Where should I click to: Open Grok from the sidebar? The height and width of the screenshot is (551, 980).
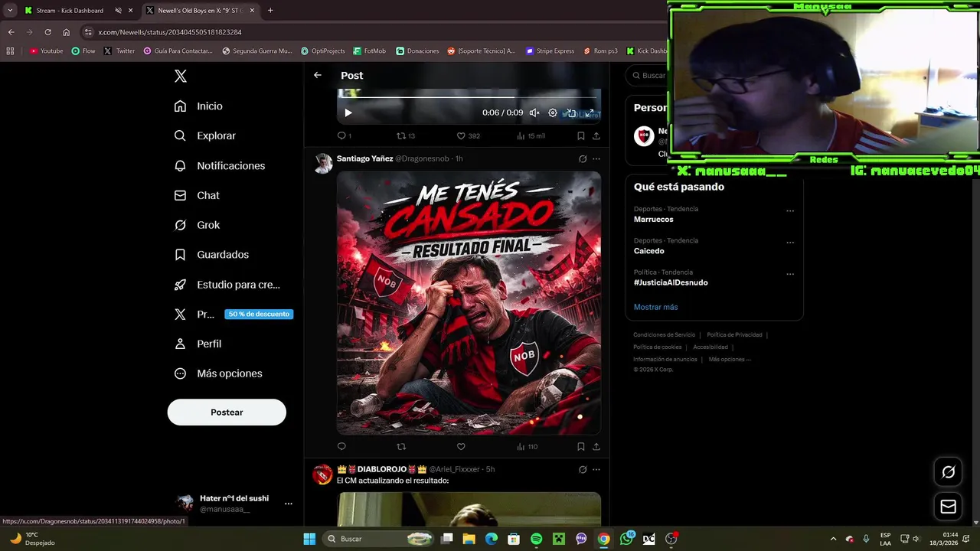coord(197,225)
